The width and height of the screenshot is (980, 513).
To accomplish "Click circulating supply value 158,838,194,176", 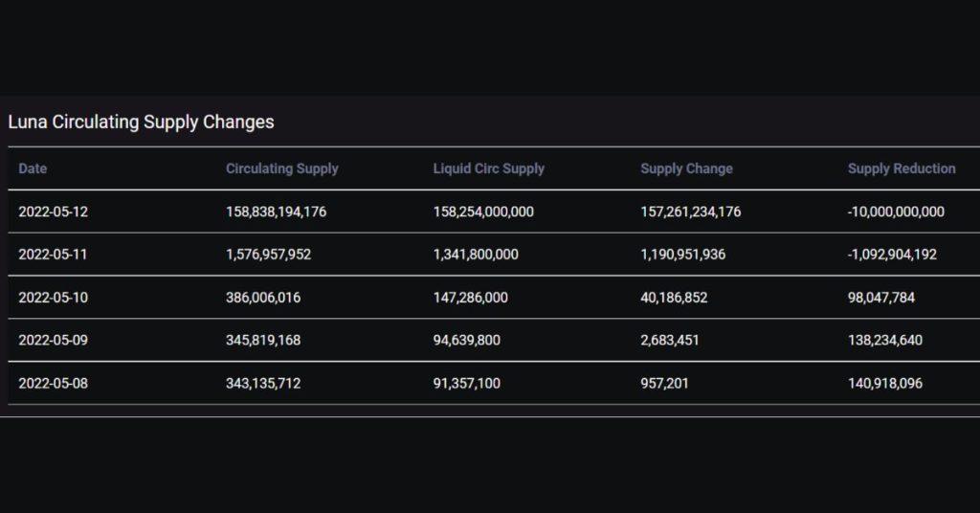I will pos(276,212).
